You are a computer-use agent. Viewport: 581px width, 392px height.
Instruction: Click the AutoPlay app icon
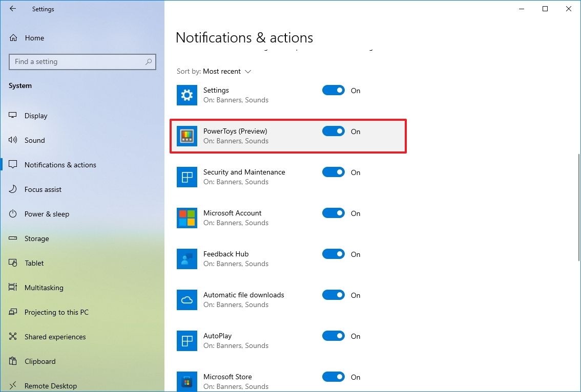pyautogui.click(x=186, y=340)
